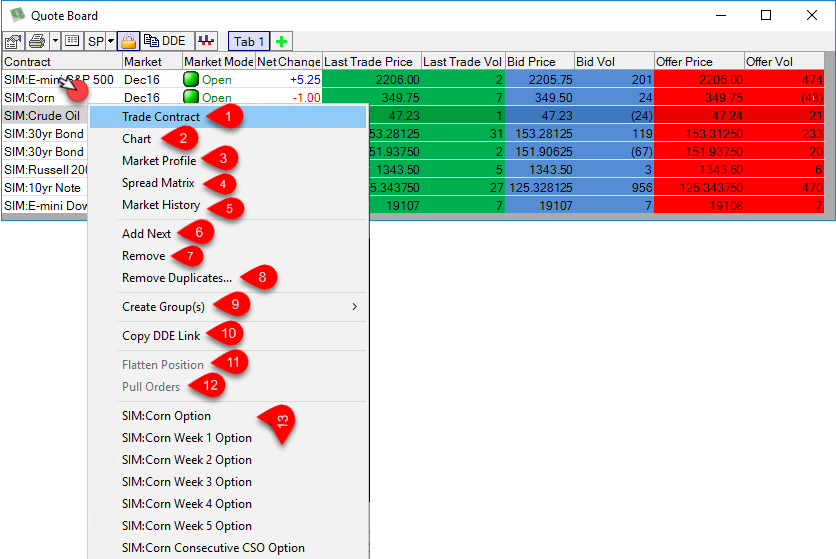Expand the SP dropdown arrow
The height and width of the screenshot is (559, 836).
(110, 42)
